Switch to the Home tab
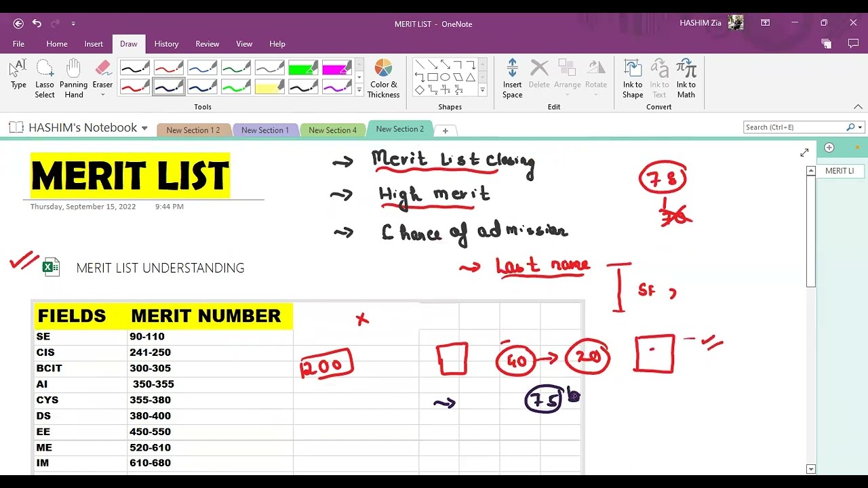868x488 pixels. click(57, 44)
